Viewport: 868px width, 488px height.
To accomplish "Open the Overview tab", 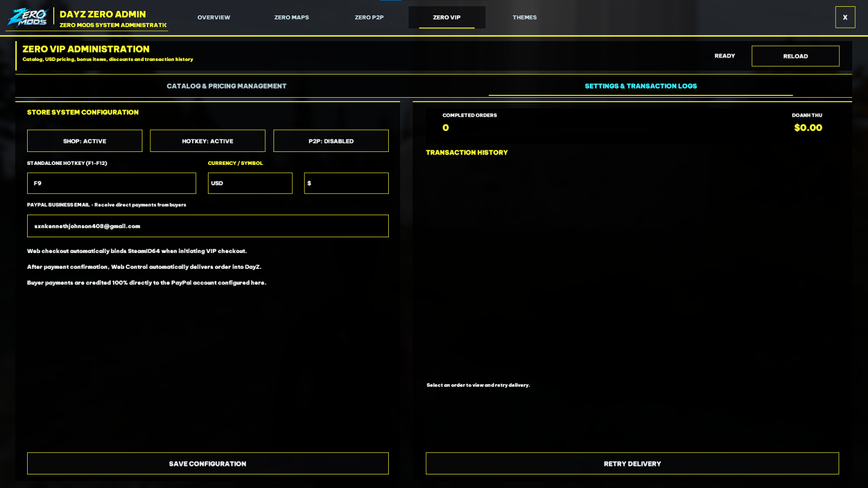I will point(214,18).
